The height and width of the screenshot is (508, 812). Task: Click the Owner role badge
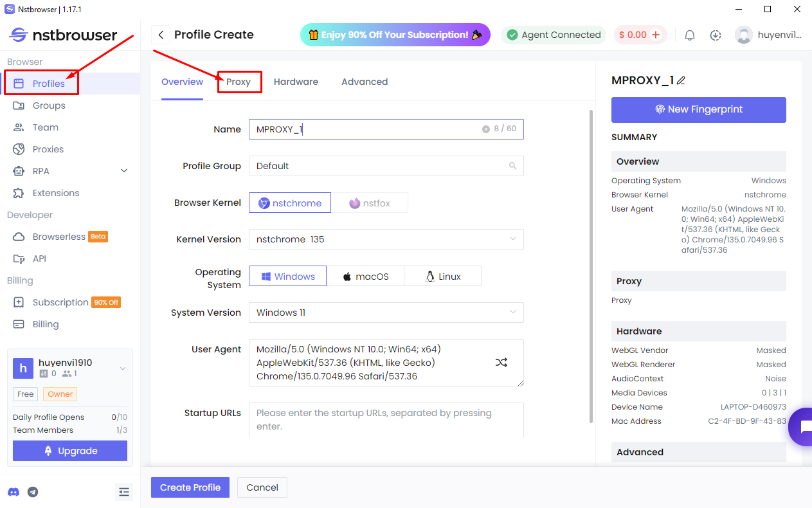(60, 394)
